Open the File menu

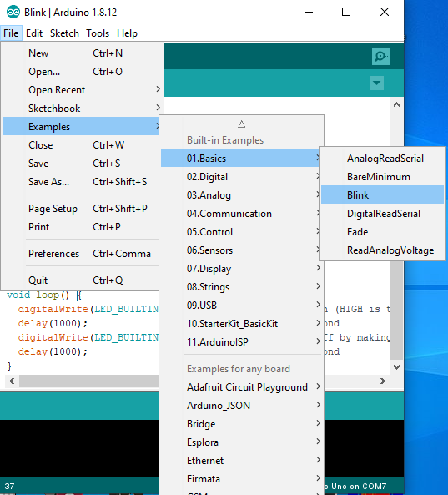tap(11, 33)
